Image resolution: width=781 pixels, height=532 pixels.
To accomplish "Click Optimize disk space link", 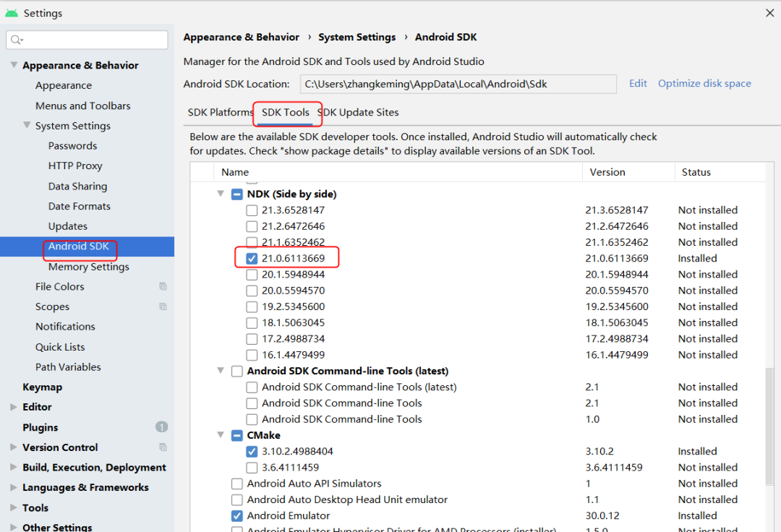I will pyautogui.click(x=704, y=84).
